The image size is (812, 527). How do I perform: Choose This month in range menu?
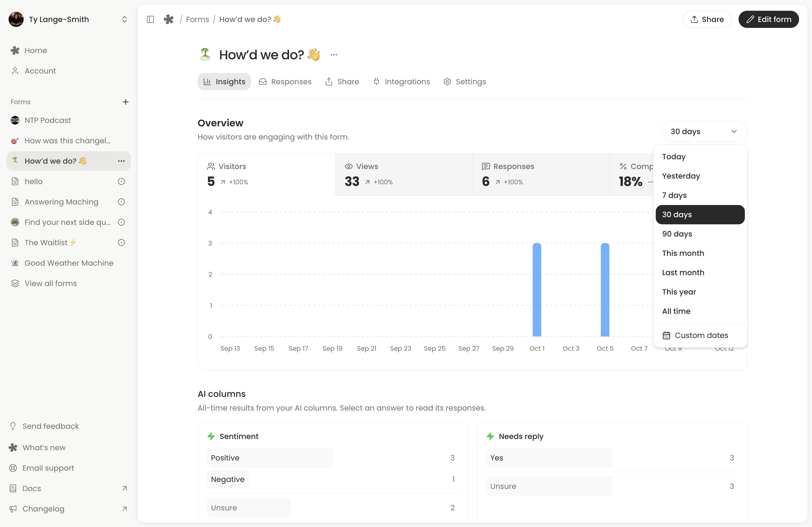(700, 253)
